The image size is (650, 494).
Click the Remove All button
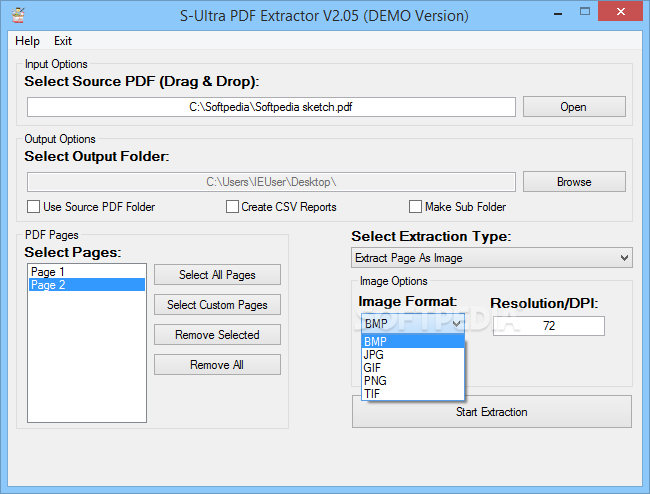click(x=217, y=365)
